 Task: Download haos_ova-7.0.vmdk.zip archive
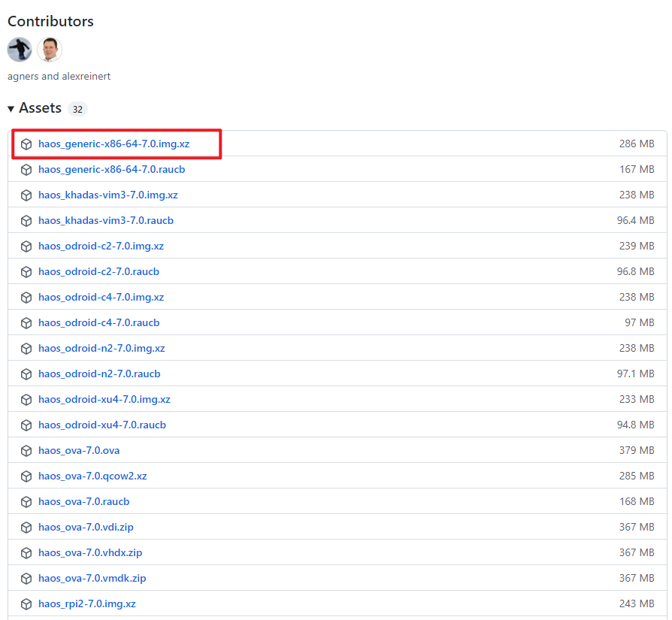92,578
